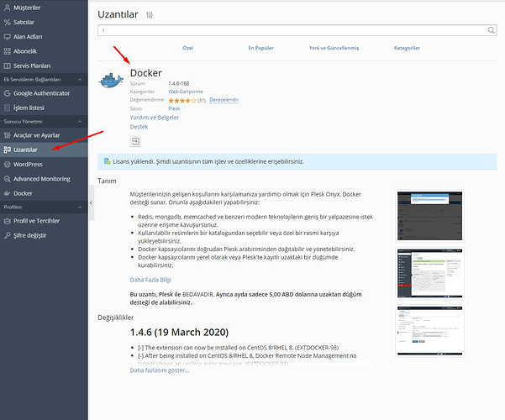Click the Satıcılar percent icon
The width and height of the screenshot is (505, 420).
[7, 22]
